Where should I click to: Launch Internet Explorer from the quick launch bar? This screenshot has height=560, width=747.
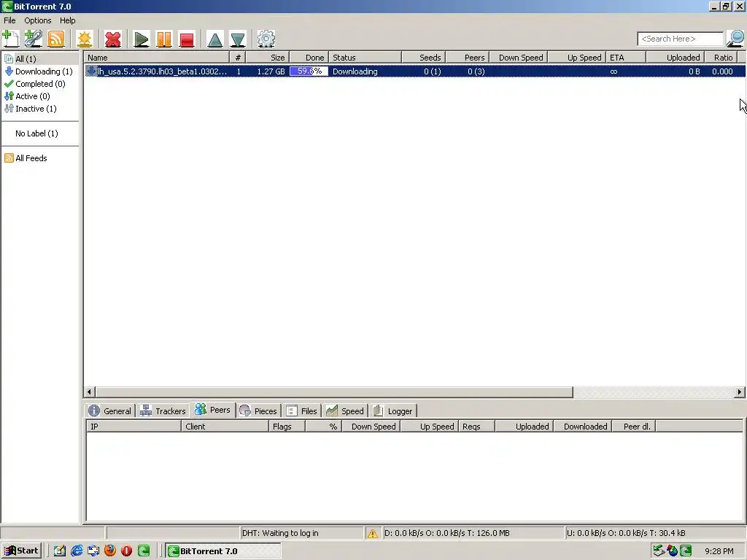coord(76,551)
